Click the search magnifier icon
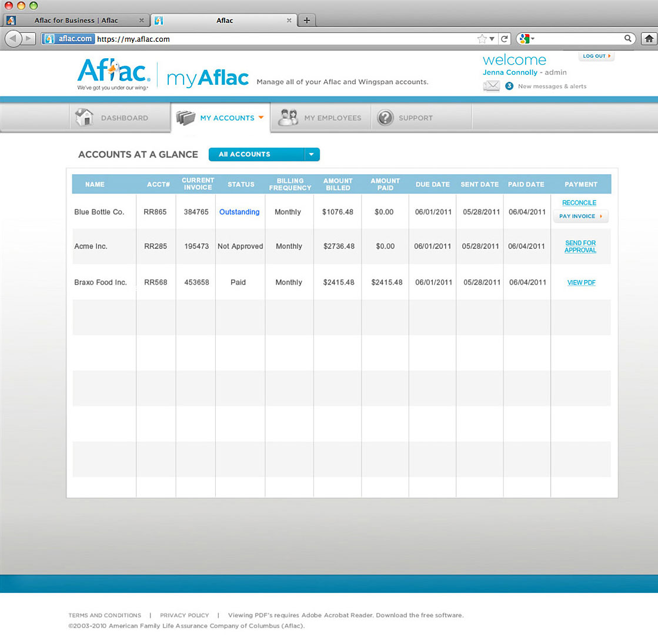 [628, 38]
